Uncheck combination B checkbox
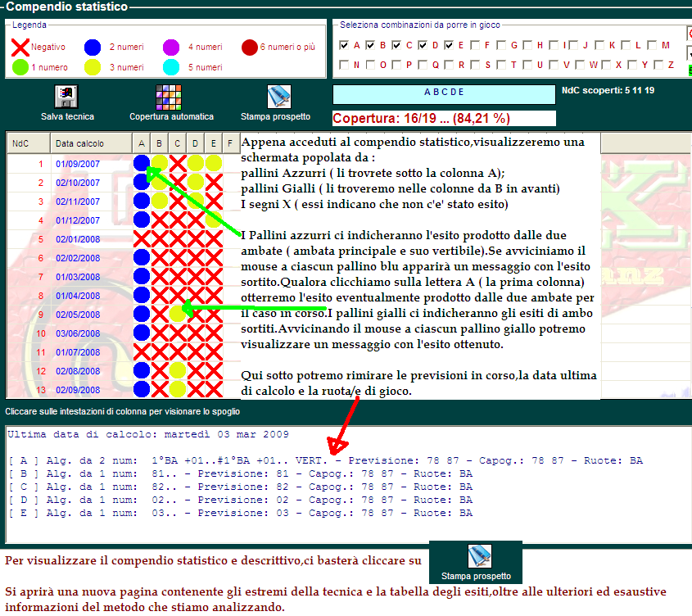Image resolution: width=692 pixels, height=616 pixels. click(370, 45)
